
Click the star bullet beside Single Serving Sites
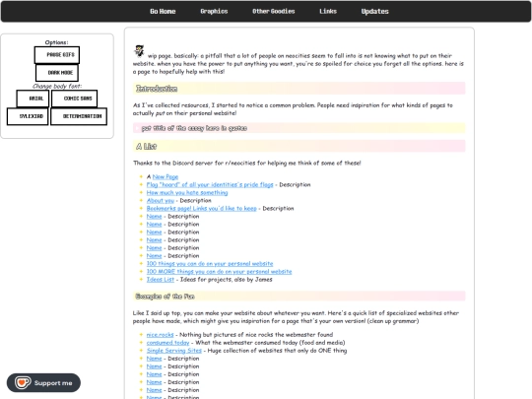(141, 350)
